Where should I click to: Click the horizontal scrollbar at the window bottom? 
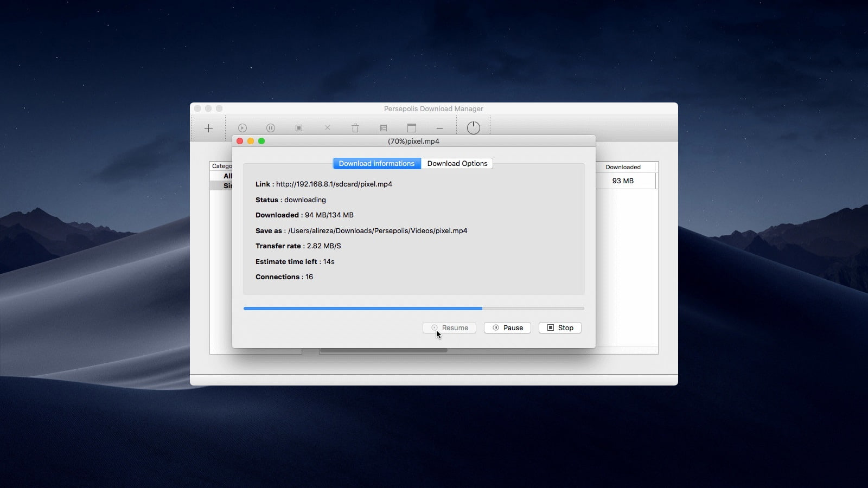pos(384,350)
